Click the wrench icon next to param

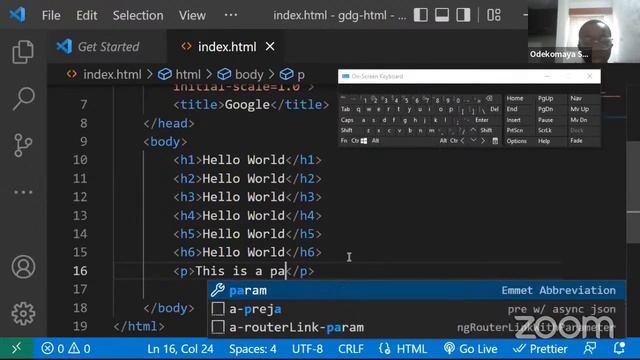tap(218, 290)
